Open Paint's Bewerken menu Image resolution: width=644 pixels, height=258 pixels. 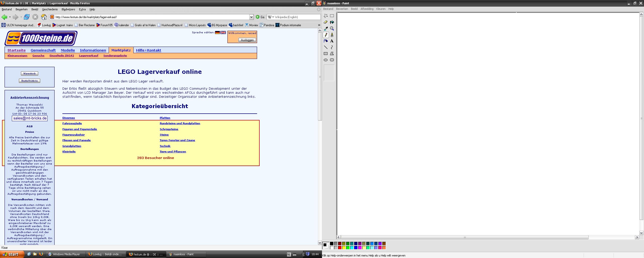[x=342, y=9]
